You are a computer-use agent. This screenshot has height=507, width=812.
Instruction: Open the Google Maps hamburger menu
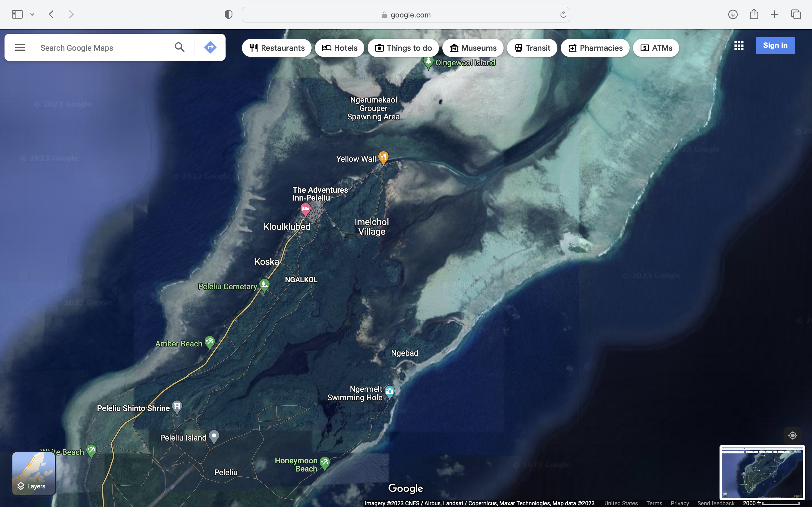(20, 47)
